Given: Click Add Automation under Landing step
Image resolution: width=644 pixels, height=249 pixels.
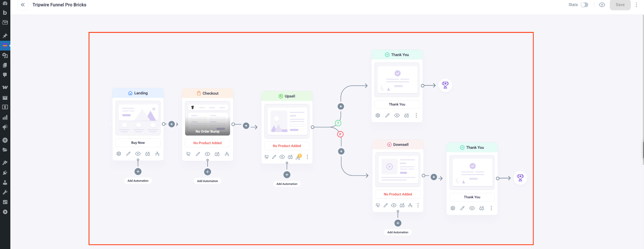Looking at the screenshot, I should (x=138, y=181).
